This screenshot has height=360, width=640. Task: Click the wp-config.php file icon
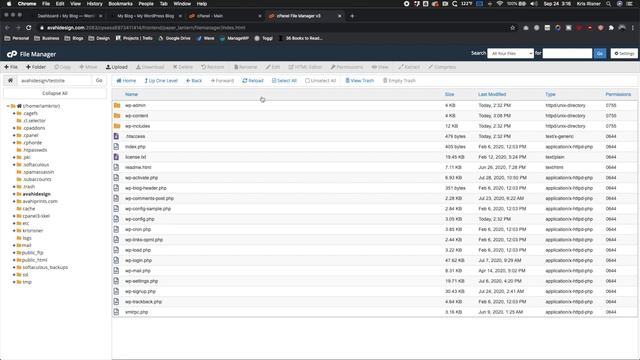click(116, 219)
